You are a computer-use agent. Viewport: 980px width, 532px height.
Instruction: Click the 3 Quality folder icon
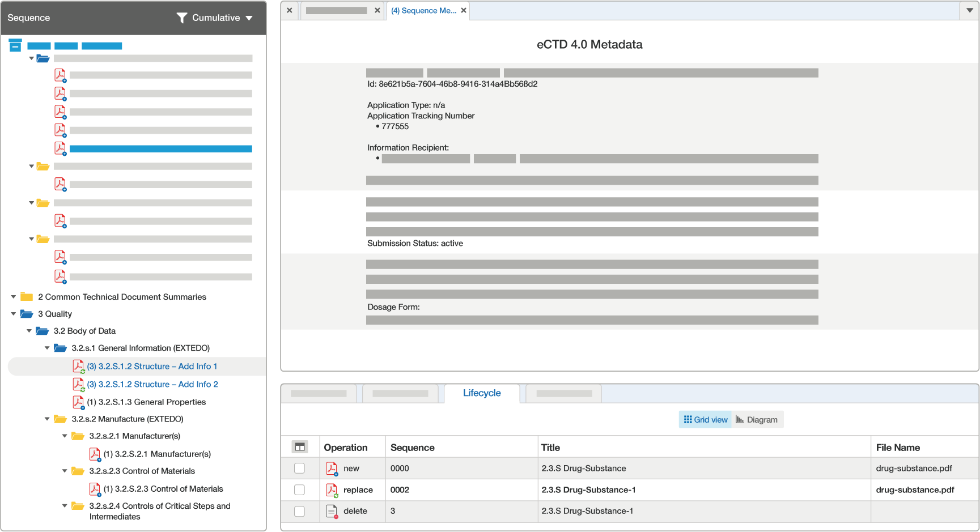pos(27,314)
